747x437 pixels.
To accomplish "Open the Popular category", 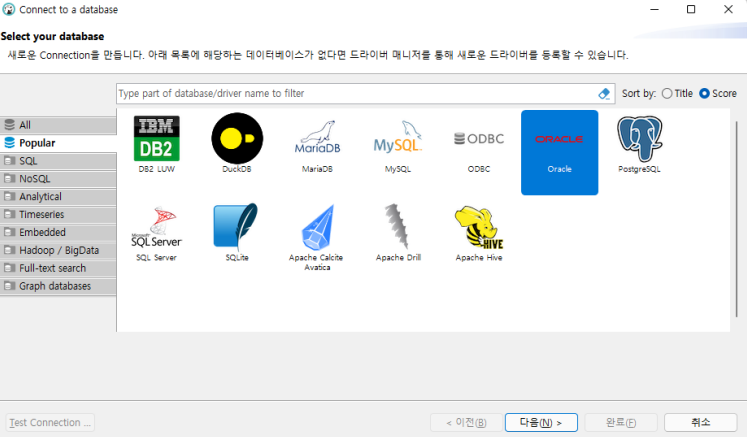I will click(58, 143).
